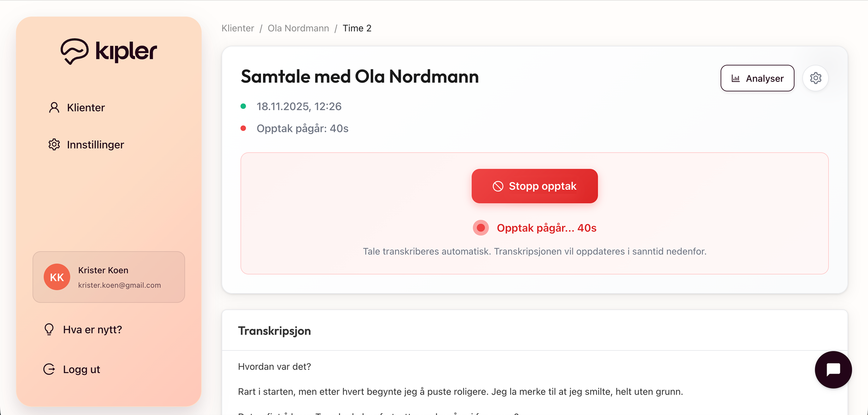This screenshot has width=868, height=415.
Task: Stop the recording with Stopp opptak
Action: pyautogui.click(x=534, y=186)
